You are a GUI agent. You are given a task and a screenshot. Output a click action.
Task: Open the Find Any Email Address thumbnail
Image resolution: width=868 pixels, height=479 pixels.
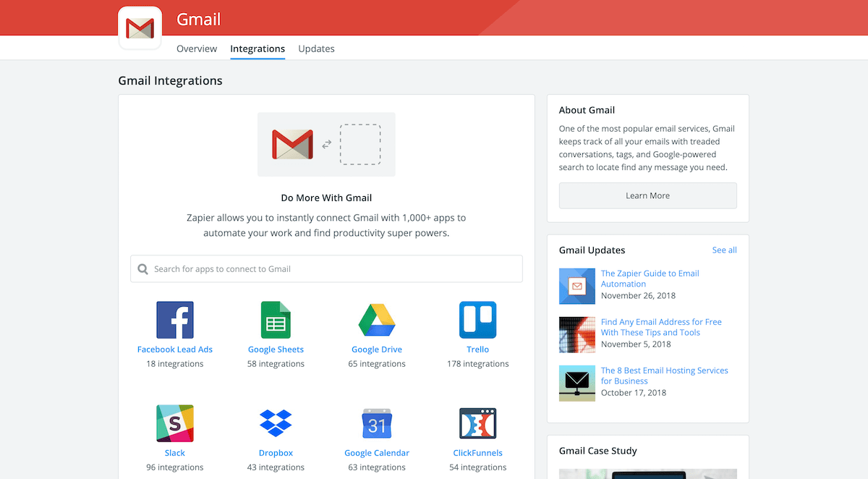point(577,335)
